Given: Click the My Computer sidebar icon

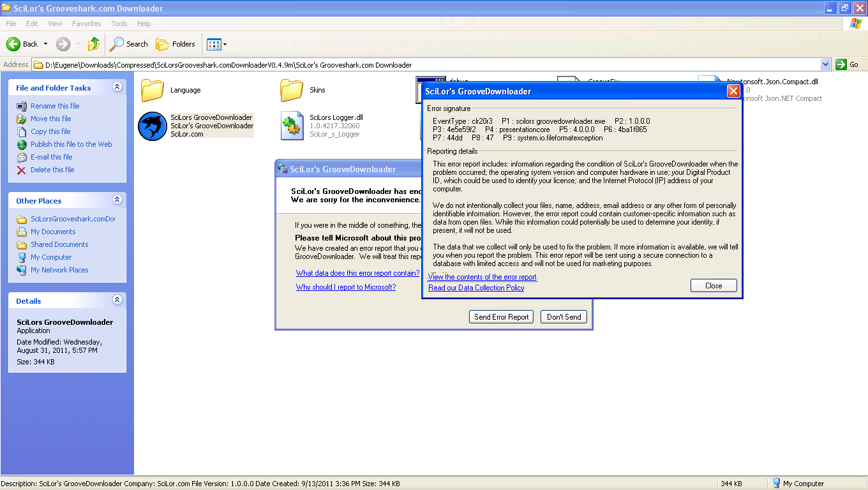Looking at the screenshot, I should tap(22, 257).
